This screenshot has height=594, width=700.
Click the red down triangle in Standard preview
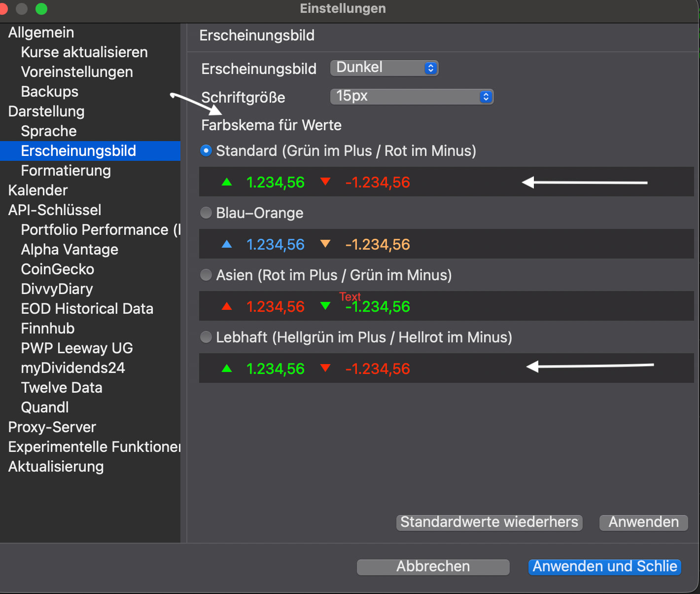tap(325, 182)
